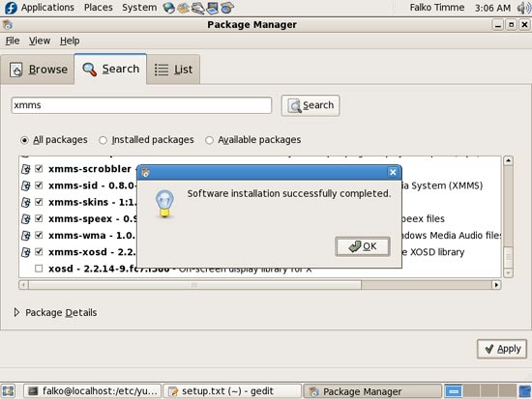This screenshot has width=532, height=399.
Task: Switch to setup.txt gedit in taskbar
Action: point(232,391)
